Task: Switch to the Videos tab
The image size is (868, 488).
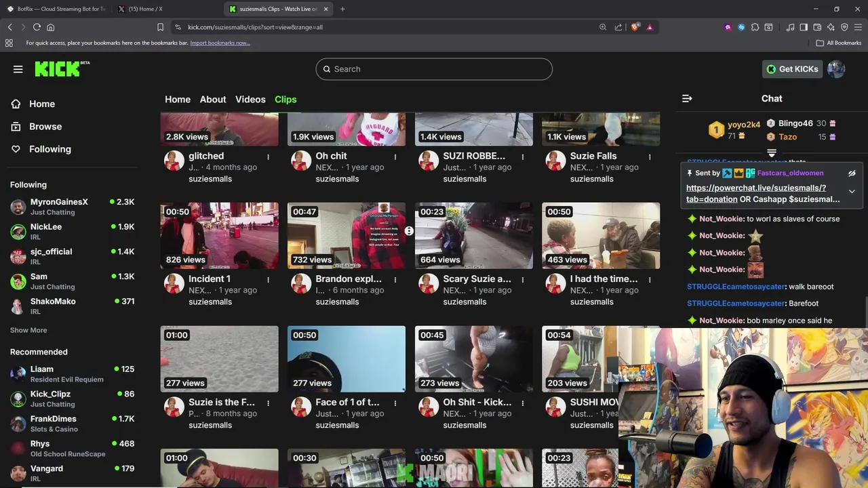Action: tap(250, 99)
